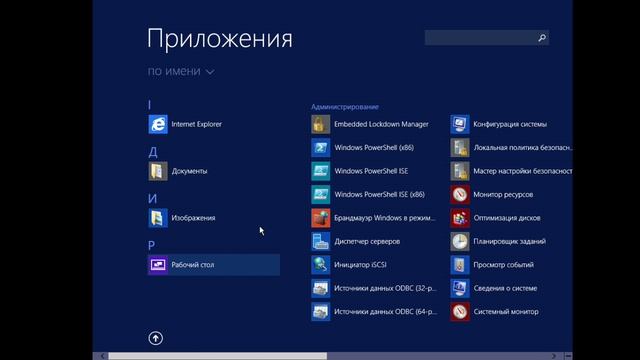Select the letter 'I' group header
The height and width of the screenshot is (360, 640).
[x=150, y=105]
